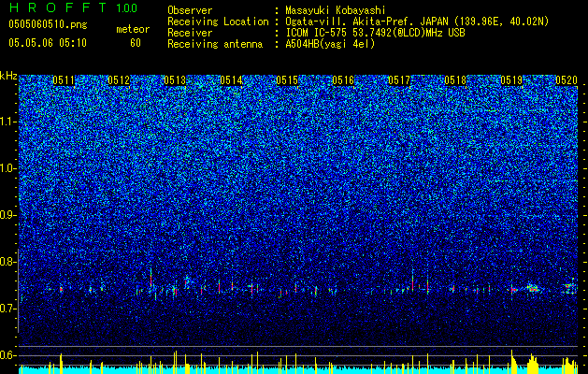The width and height of the screenshot is (588, 374).
Task: Click the 'Observer' field label
Action: 190,10
